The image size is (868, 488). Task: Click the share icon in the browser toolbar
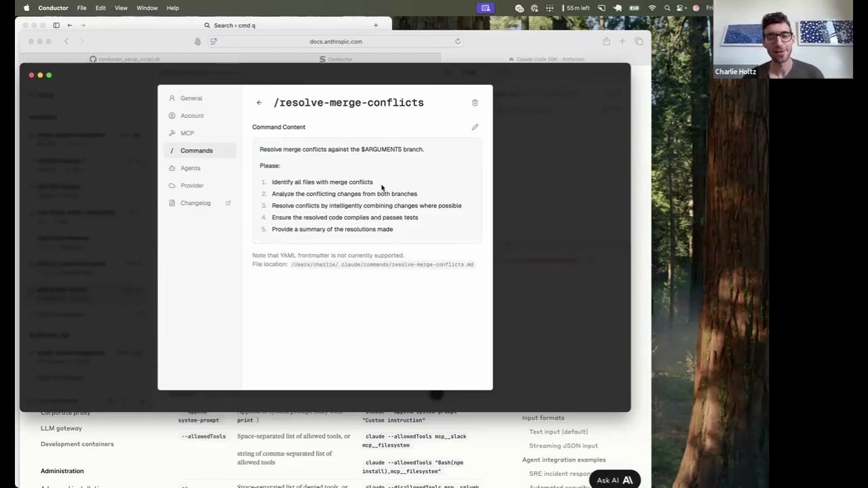coord(606,41)
